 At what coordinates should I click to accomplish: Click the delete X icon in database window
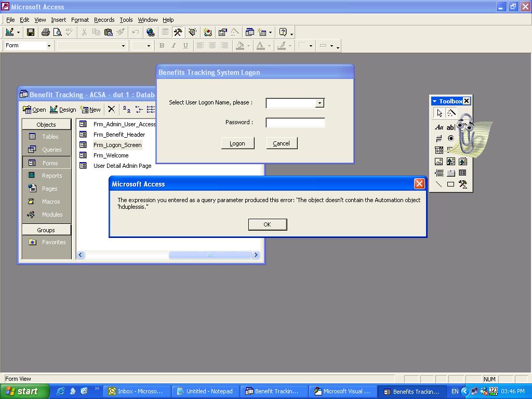click(x=111, y=109)
